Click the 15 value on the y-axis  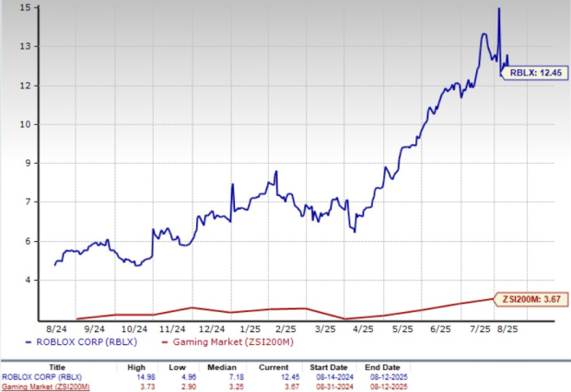point(29,8)
